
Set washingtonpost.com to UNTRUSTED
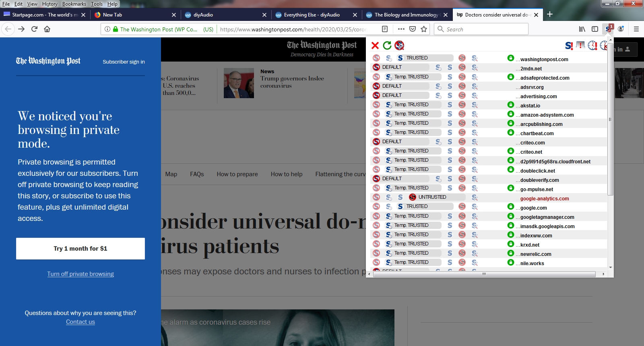tap(462, 58)
